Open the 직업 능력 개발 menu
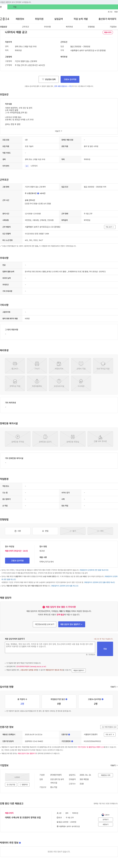Image resolution: width=118 pixels, height=868 pixels. (x=81, y=19)
